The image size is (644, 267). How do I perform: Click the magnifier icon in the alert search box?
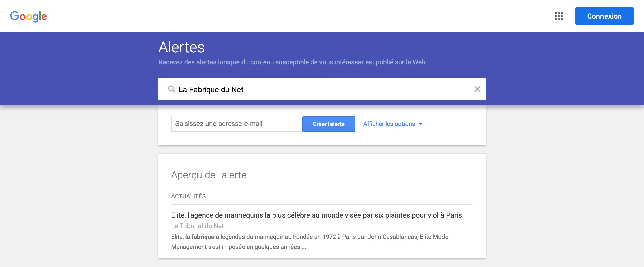click(171, 89)
